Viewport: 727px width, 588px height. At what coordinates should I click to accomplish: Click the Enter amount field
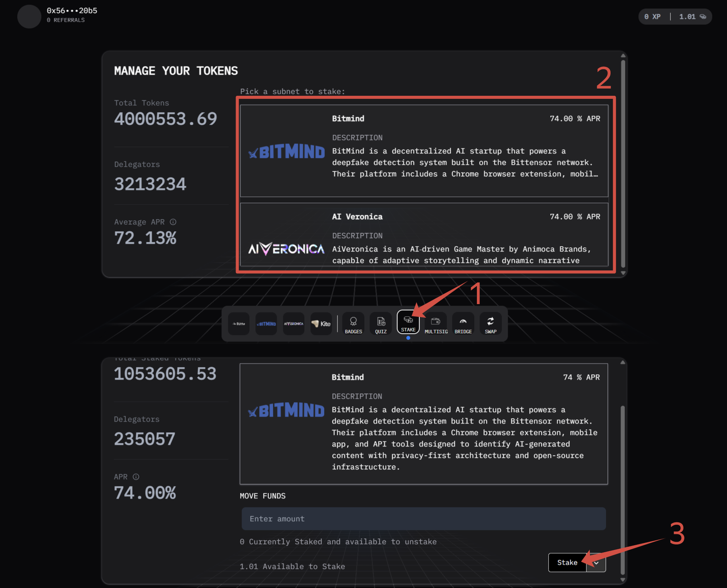[423, 519]
